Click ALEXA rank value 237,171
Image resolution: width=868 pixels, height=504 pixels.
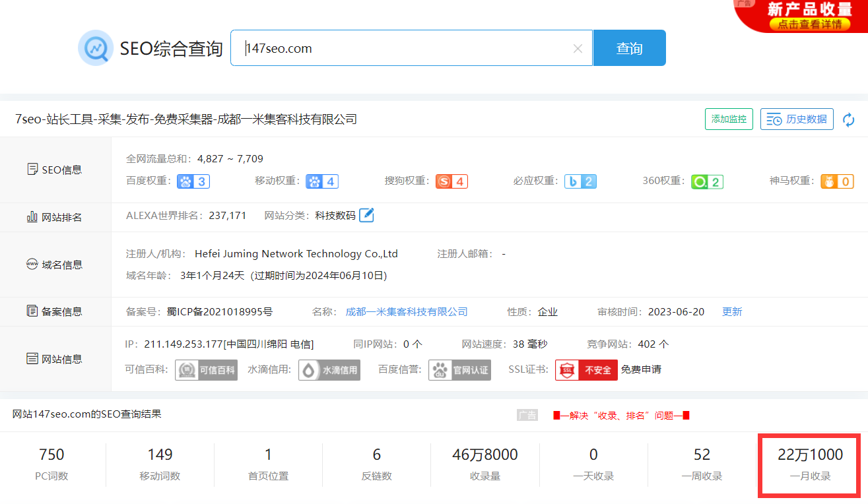pos(227,216)
